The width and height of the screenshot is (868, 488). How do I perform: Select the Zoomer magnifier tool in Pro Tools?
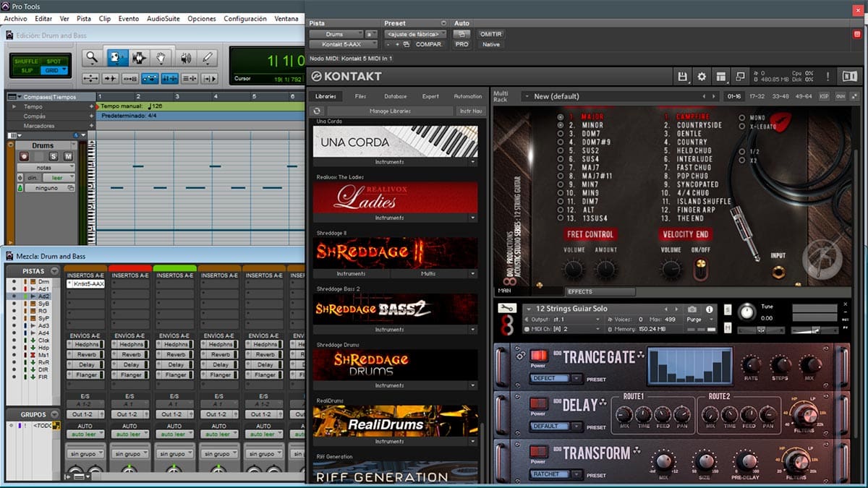click(91, 59)
